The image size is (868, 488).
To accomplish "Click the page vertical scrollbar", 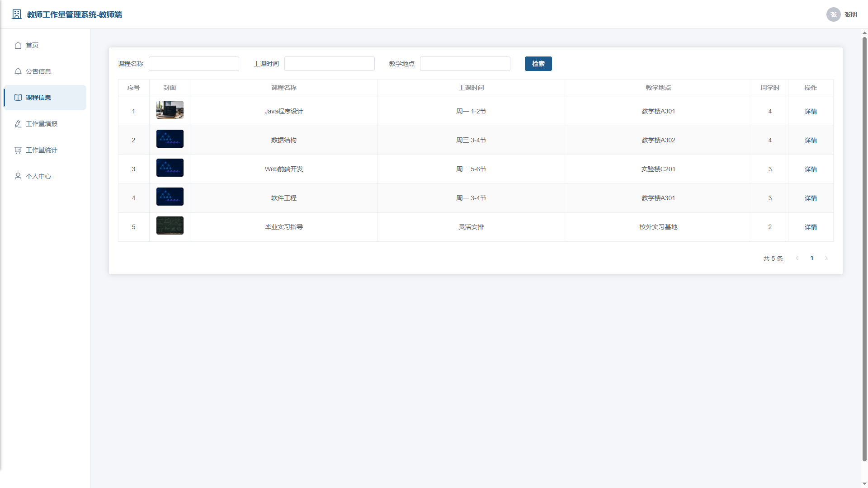I will (x=864, y=249).
